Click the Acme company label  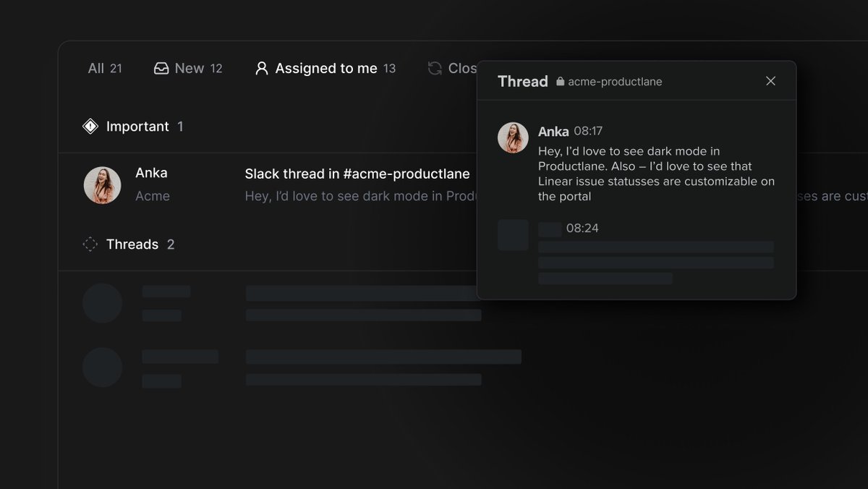[153, 196]
